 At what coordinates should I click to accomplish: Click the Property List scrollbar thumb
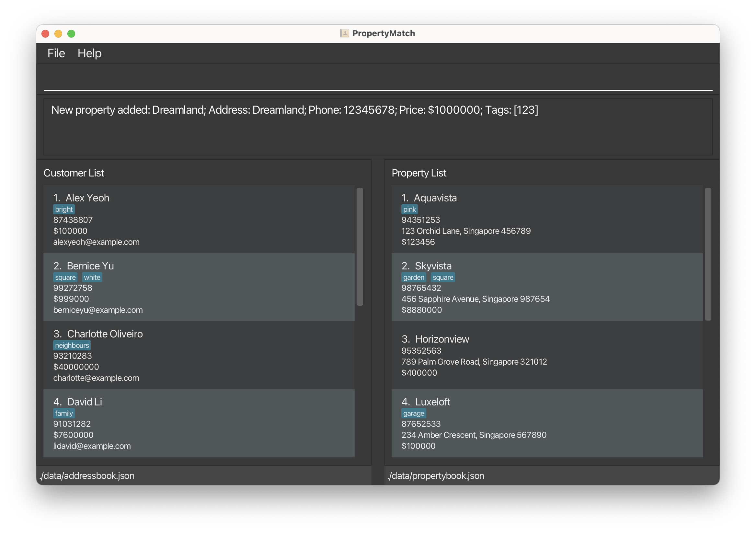708,254
